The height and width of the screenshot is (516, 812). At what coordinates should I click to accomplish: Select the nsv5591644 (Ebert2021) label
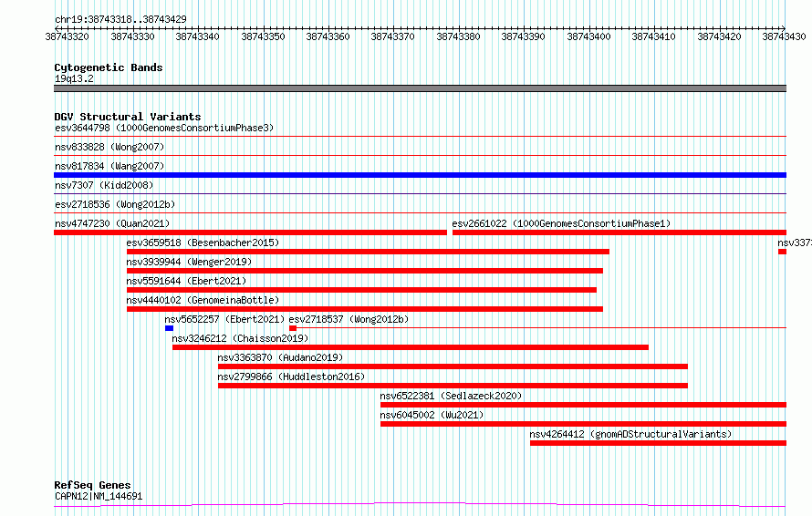click(186, 281)
